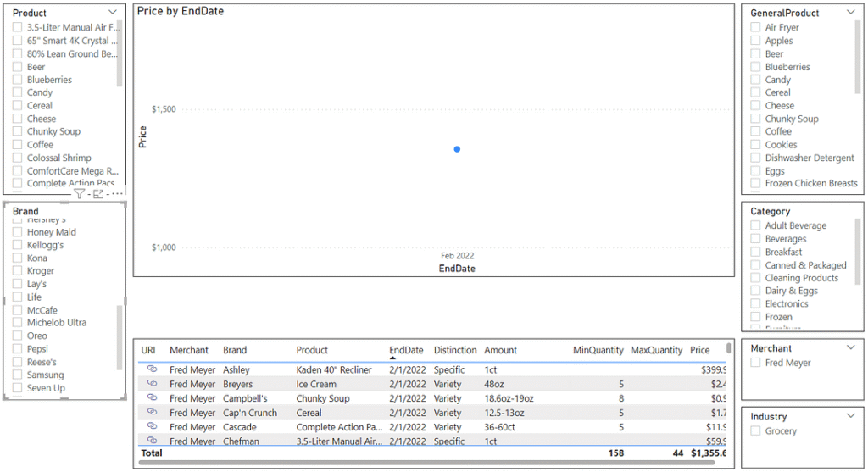
Task: Select Oreo in the Brand slicer
Action: tap(17, 336)
